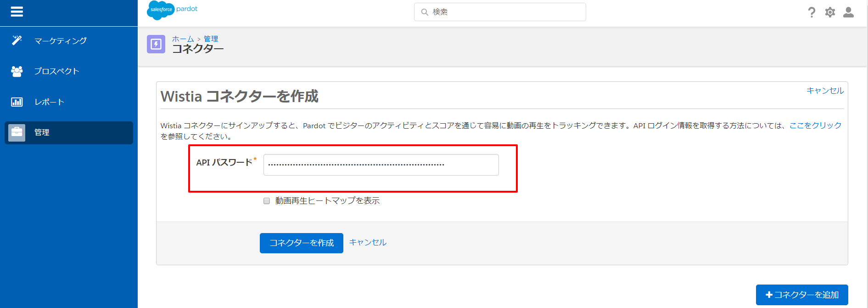
Task: Select プロスペクト label in the sidebar
Action: (x=57, y=71)
